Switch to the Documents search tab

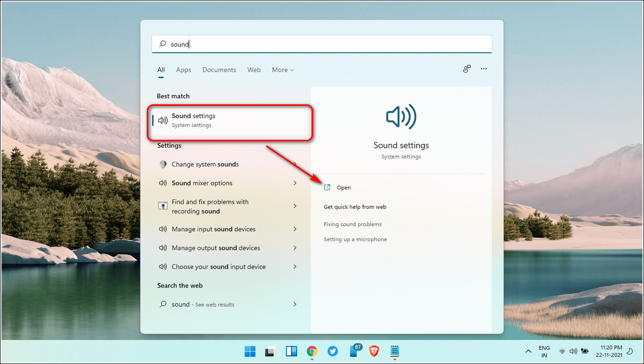click(219, 70)
